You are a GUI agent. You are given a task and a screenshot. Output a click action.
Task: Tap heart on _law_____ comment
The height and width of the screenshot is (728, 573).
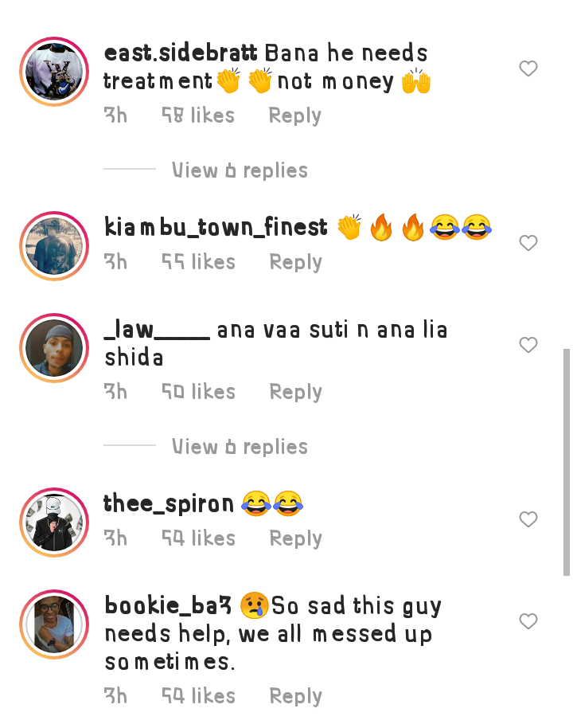(x=528, y=345)
